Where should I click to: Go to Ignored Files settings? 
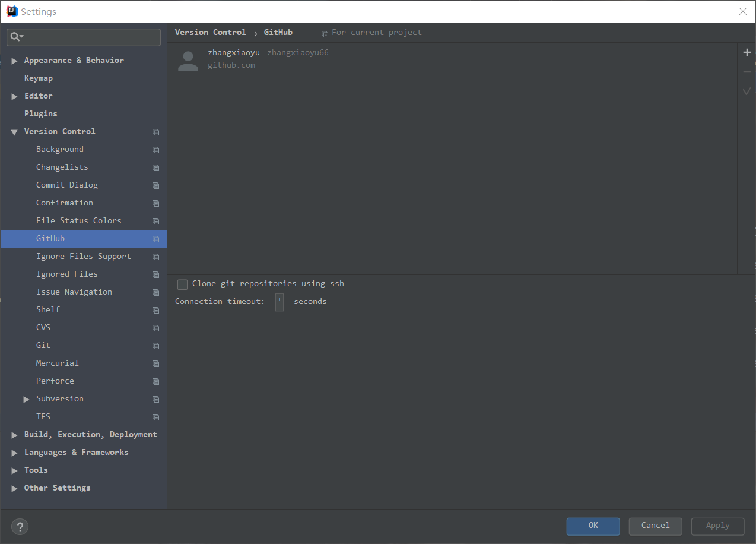click(x=66, y=274)
